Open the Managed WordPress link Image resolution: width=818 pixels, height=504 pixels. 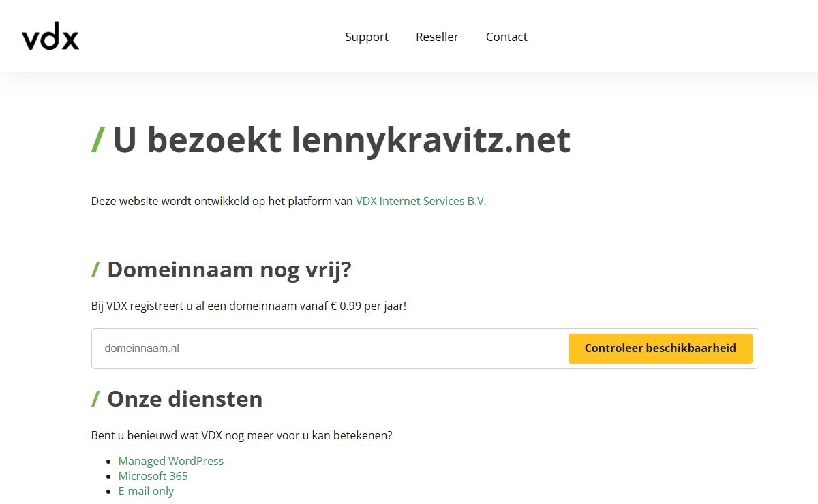click(171, 461)
